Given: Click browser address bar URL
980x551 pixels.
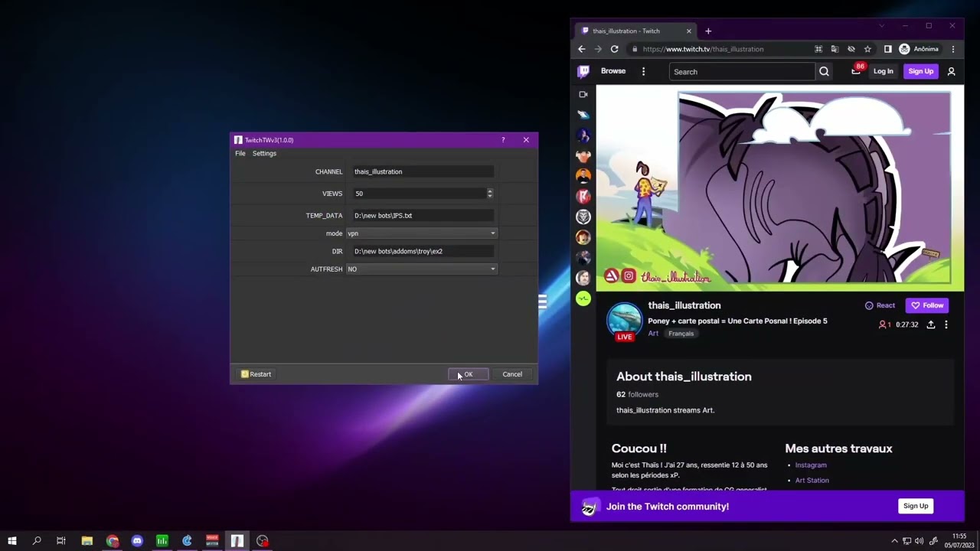Looking at the screenshot, I should click(x=703, y=49).
